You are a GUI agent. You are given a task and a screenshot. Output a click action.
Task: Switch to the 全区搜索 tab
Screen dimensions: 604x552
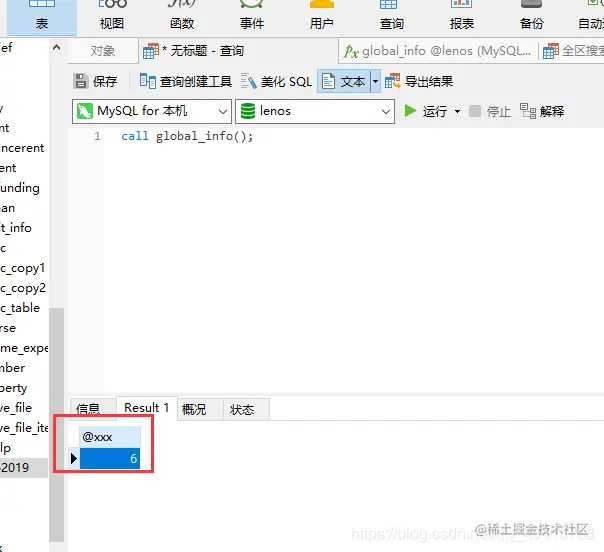click(572, 50)
